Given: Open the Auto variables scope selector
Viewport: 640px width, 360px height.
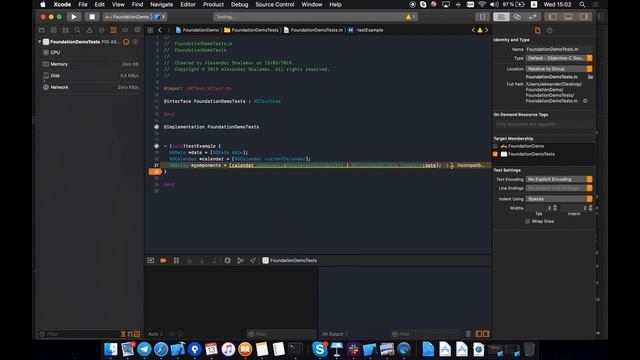Looking at the screenshot, I should [x=155, y=334].
